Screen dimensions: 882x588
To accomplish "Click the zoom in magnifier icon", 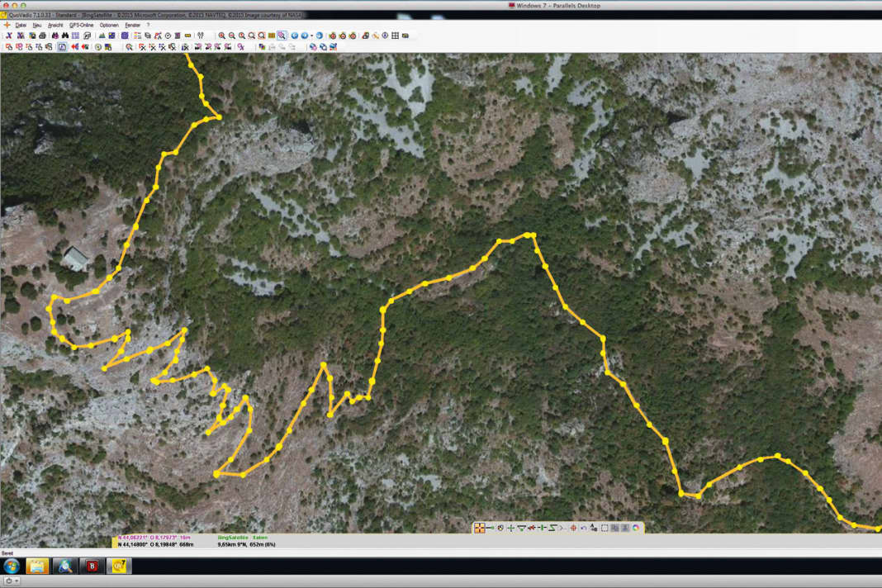I will [x=222, y=36].
